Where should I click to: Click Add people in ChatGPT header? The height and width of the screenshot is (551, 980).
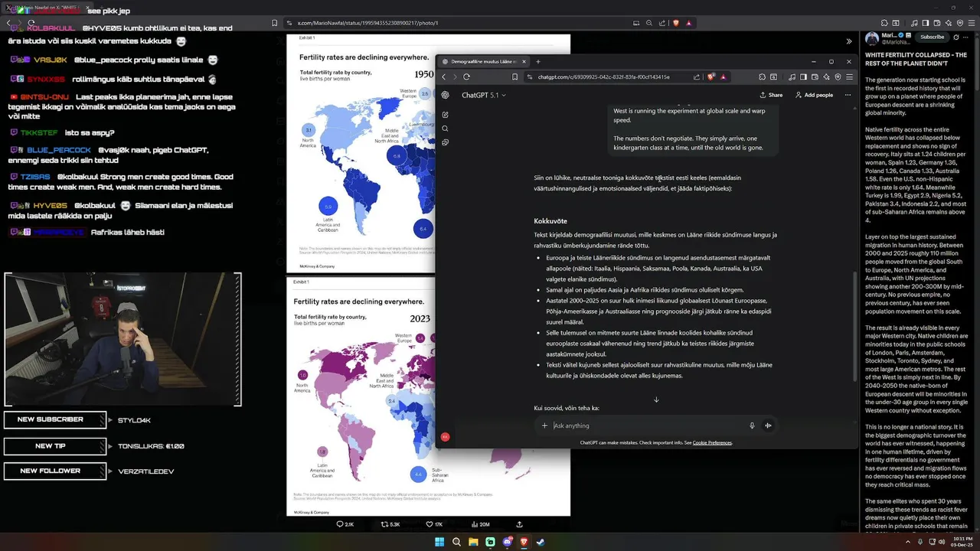tap(814, 95)
